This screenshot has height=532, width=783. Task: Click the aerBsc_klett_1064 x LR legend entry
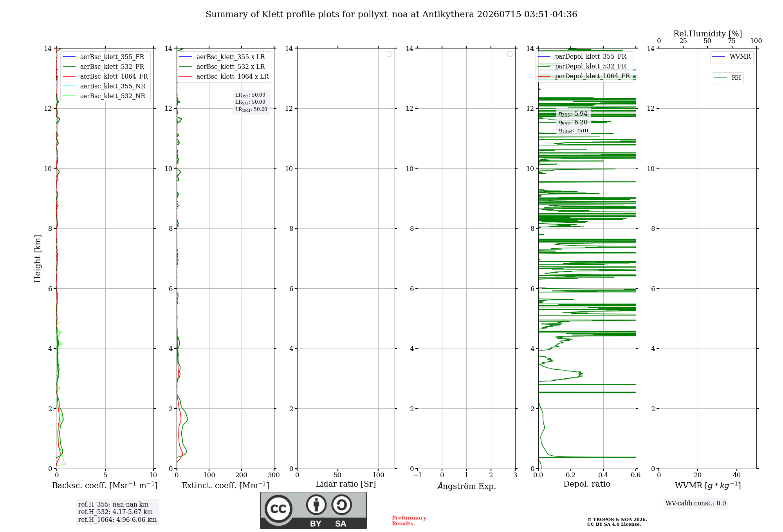click(x=224, y=76)
